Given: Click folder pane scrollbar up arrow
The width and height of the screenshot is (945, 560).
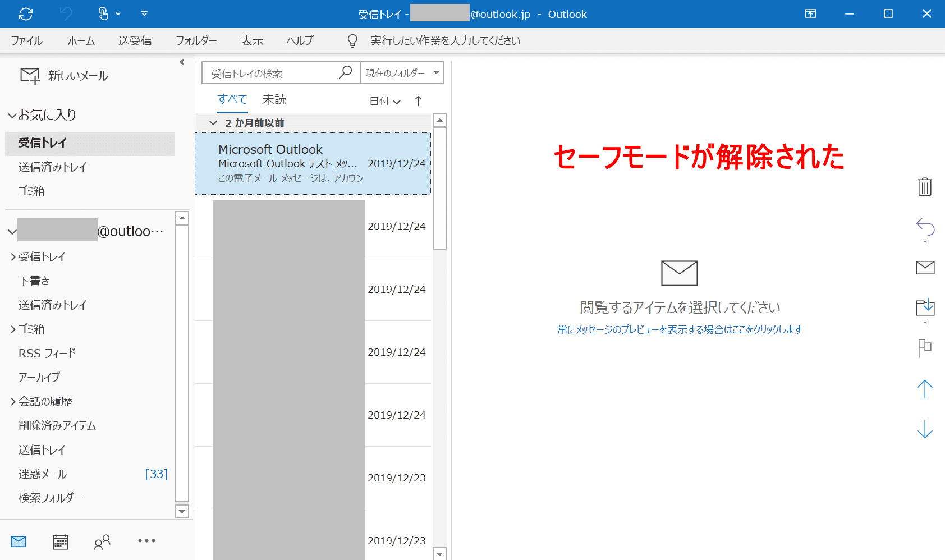Looking at the screenshot, I should [182, 218].
